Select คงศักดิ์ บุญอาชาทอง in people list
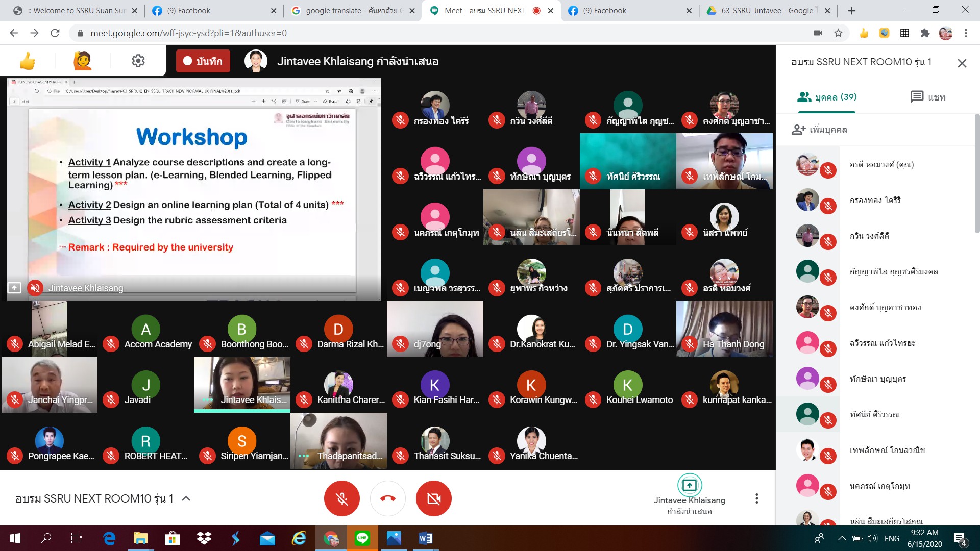Viewport: 980px width, 551px height. click(875, 307)
